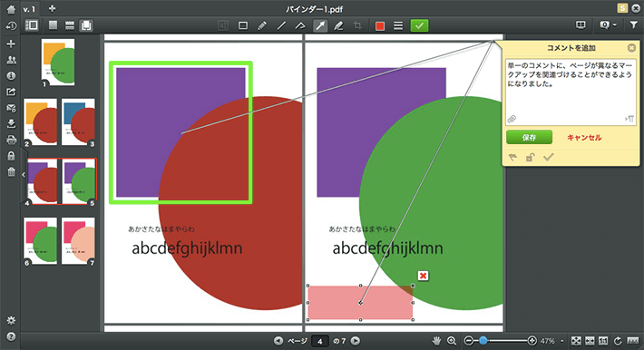Select the arrow markup tool
This screenshot has height=350, width=644.
[x=320, y=26]
